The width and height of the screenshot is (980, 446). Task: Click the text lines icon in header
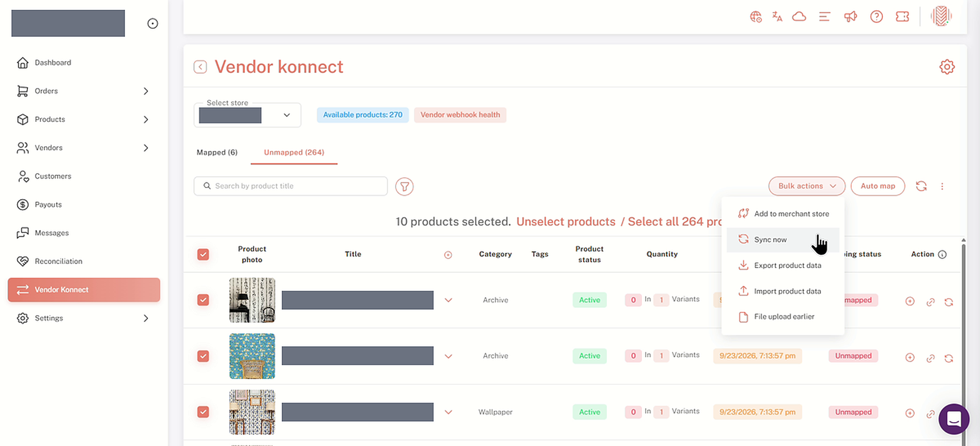pyautogui.click(x=824, y=17)
